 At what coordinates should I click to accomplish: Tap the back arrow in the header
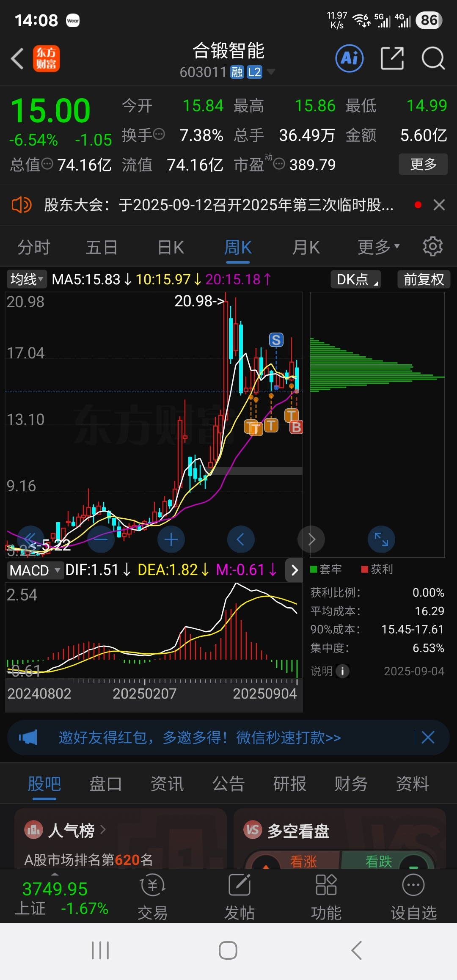[17, 58]
